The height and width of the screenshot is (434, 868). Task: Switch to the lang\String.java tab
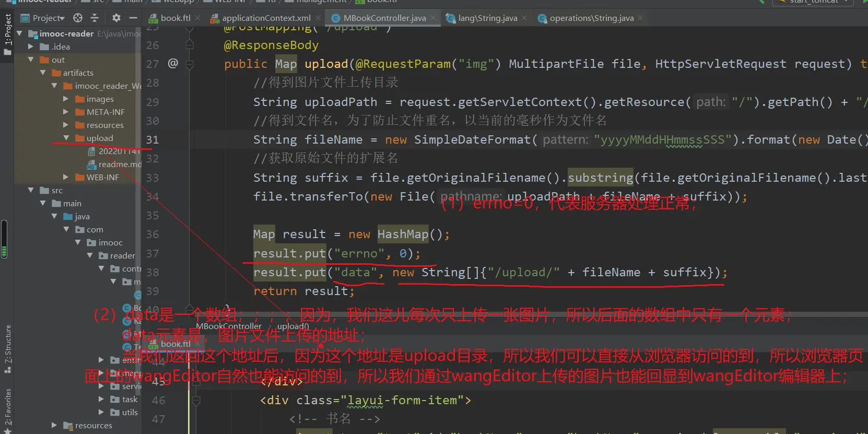coord(487,18)
